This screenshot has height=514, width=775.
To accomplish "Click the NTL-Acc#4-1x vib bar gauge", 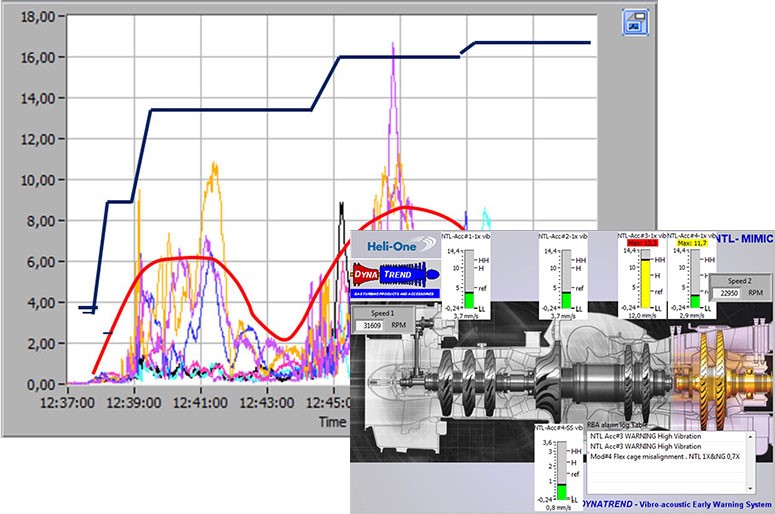I will (x=695, y=280).
